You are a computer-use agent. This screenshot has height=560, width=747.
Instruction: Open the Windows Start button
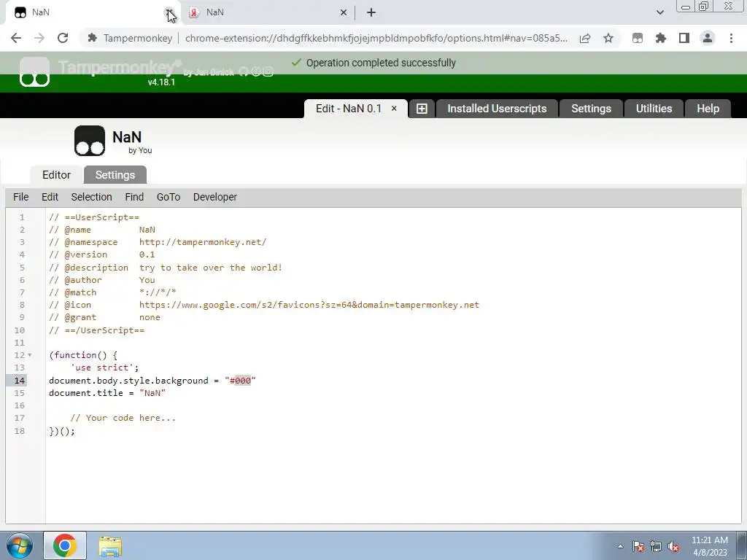pyautogui.click(x=18, y=545)
